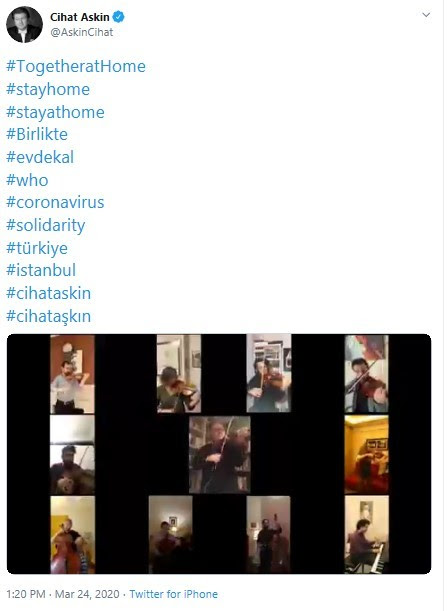Open the #Birlikte hashtag
The height and width of the screenshot is (611, 447).
37,134
